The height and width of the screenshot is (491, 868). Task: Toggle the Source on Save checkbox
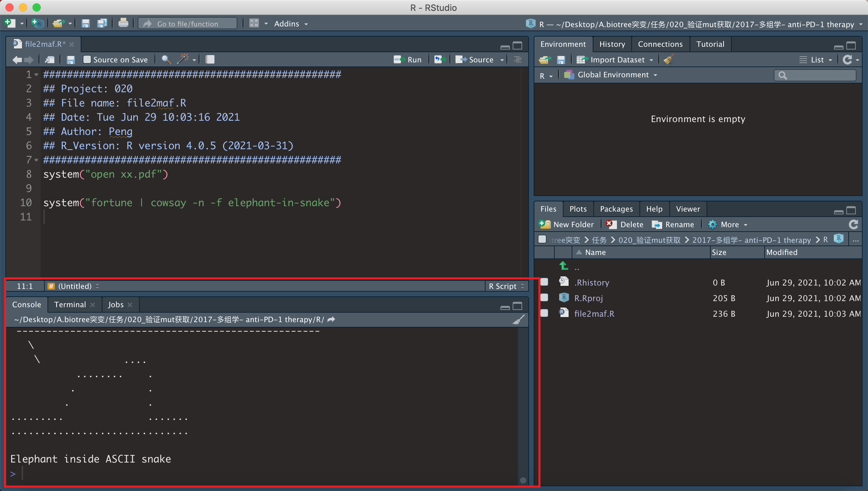point(87,60)
